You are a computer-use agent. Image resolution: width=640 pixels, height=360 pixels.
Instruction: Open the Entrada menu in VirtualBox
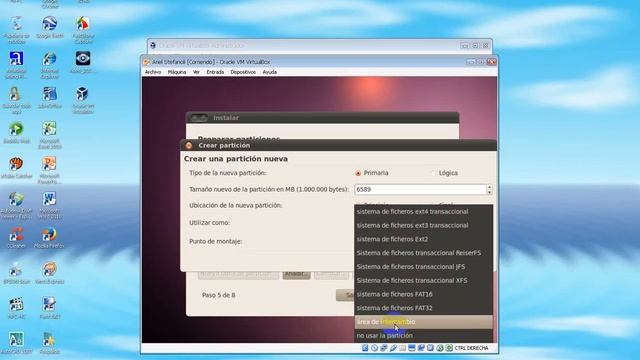click(x=215, y=72)
